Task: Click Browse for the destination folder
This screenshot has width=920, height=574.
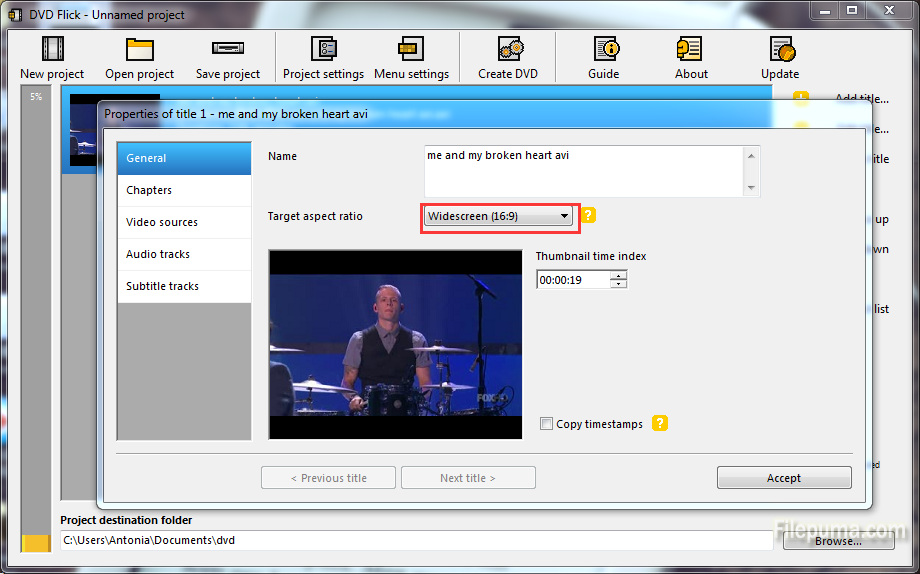Action: [837, 541]
